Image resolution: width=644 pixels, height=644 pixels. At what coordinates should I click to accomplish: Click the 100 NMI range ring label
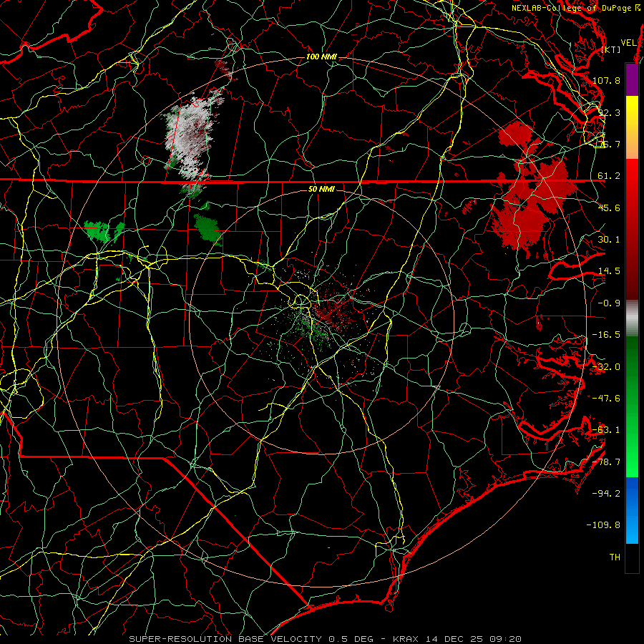click(x=321, y=57)
